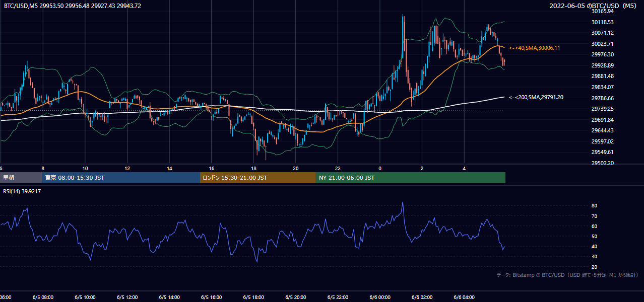The image size is (644, 302).
Task: Click price axis value 30118.53
Action: pos(602,22)
